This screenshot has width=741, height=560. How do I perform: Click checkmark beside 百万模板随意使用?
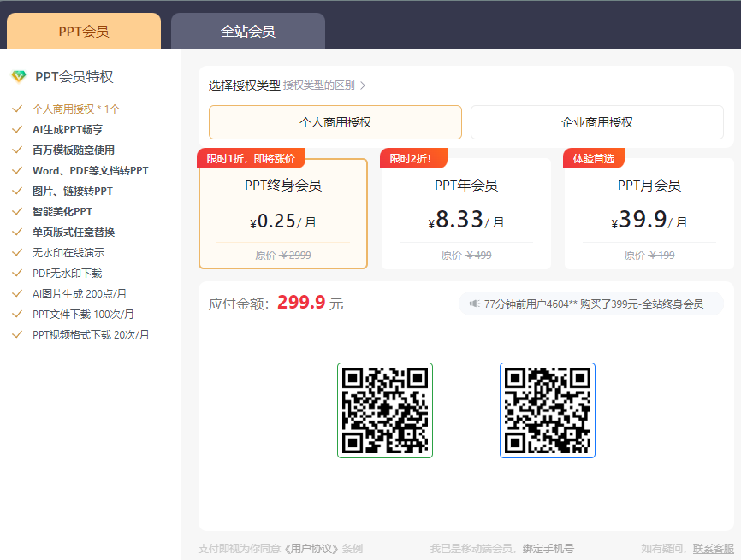[17, 150]
